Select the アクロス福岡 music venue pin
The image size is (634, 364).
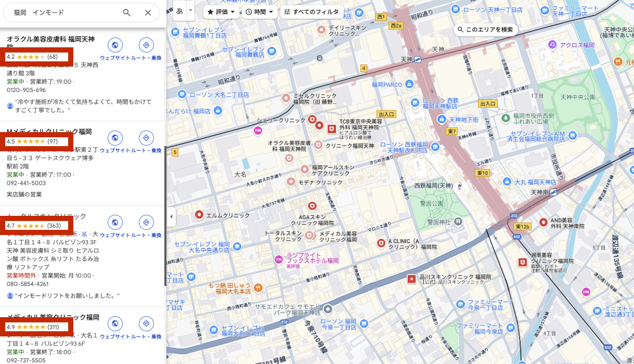click(552, 45)
